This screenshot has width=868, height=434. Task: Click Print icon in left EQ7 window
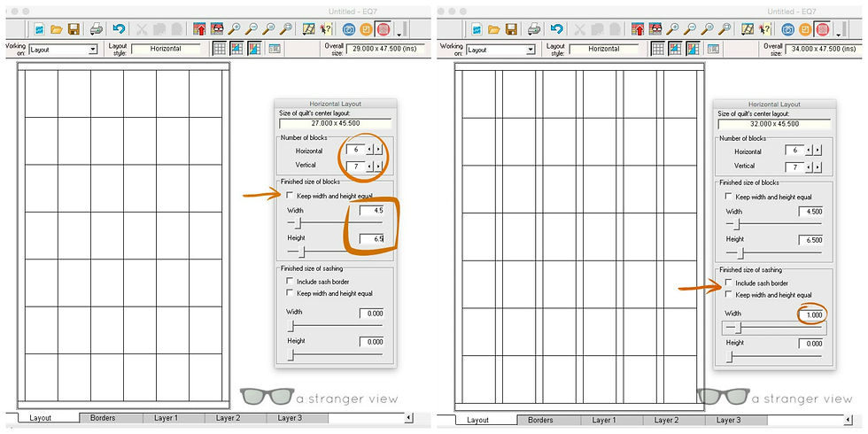(97, 28)
